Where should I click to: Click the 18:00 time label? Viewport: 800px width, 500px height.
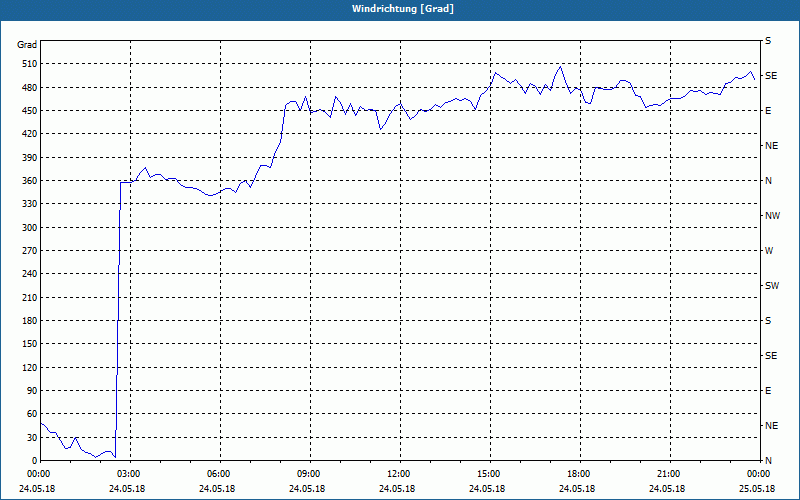tap(579, 474)
